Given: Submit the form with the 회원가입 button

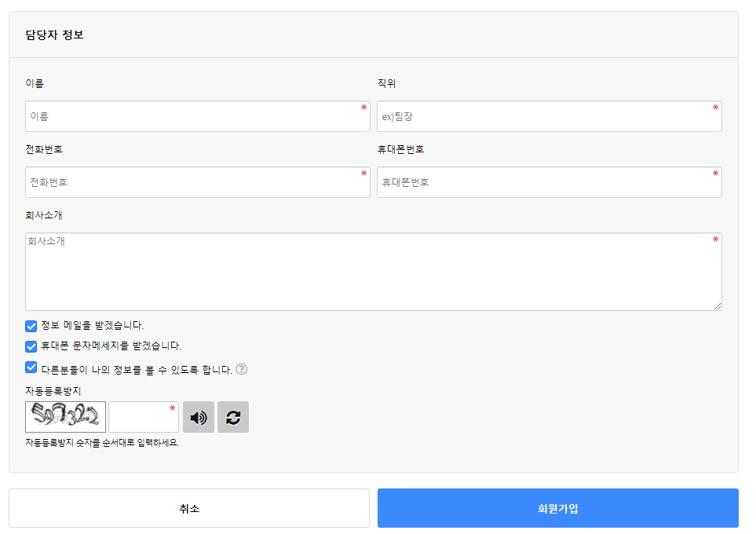Looking at the screenshot, I should [x=557, y=508].
